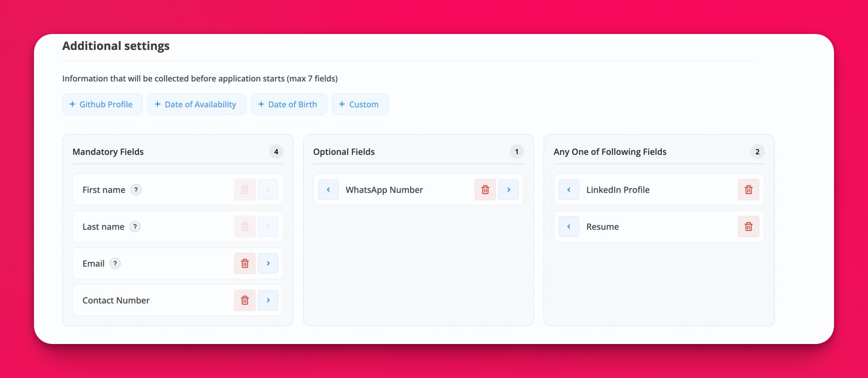Add the Date of Birth field
868x378 pixels.
(288, 104)
